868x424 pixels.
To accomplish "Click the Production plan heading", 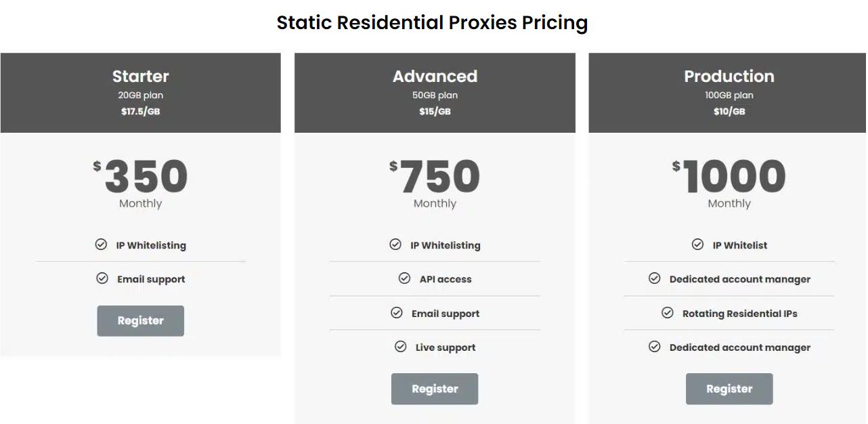I will (729, 76).
